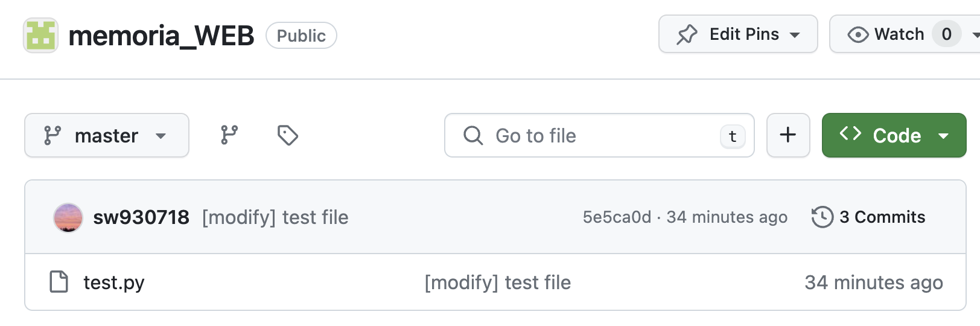Click the eye icon on Watch
The width and height of the screenshot is (980, 326).
[857, 34]
